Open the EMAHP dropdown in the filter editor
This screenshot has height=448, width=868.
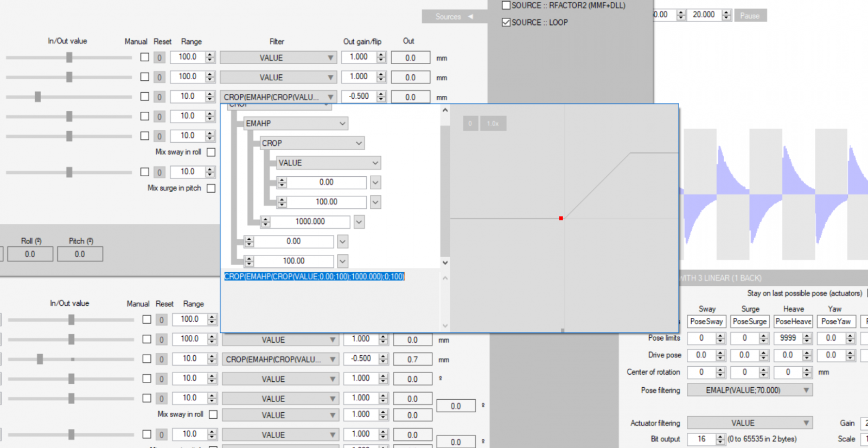[296, 124]
